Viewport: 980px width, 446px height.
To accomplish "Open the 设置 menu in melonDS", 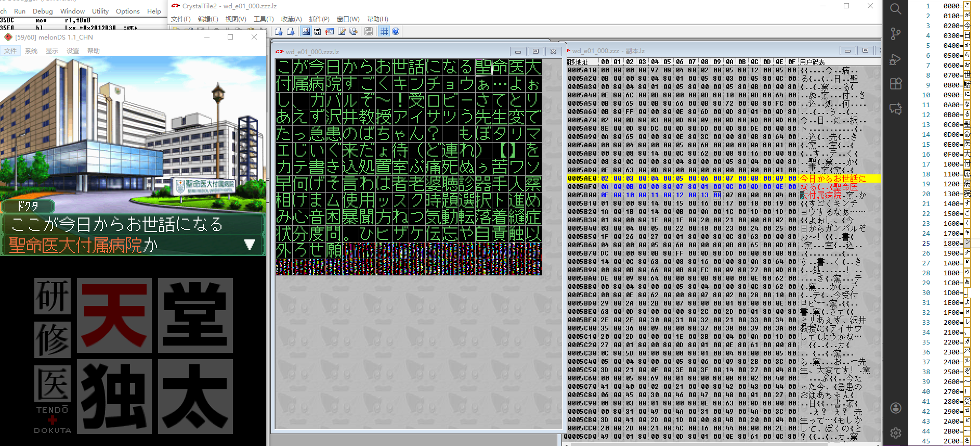I will [x=73, y=51].
